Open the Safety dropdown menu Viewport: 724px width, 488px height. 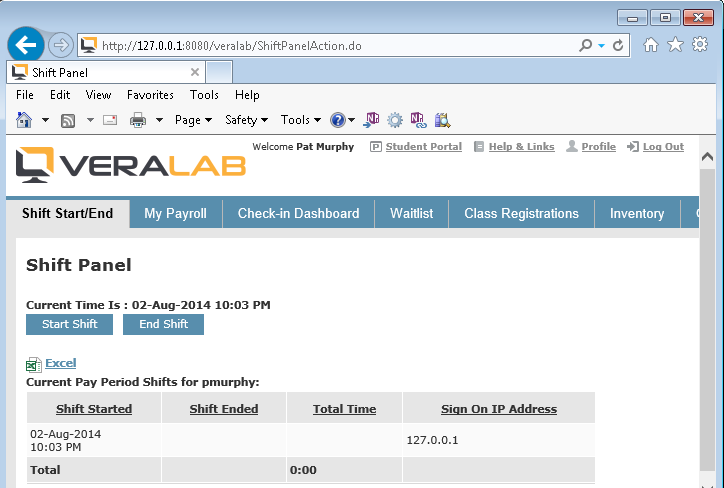[x=246, y=120]
